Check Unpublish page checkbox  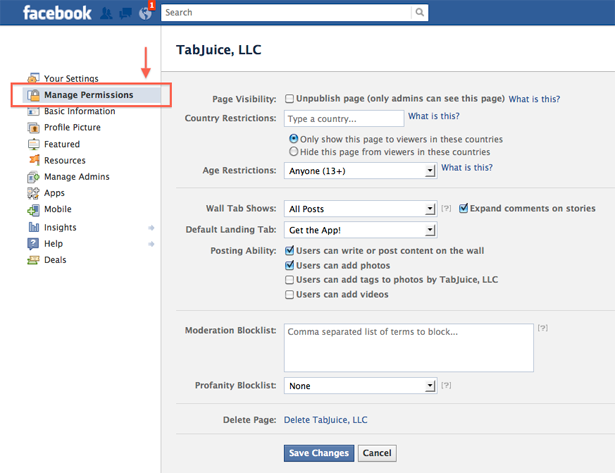pyautogui.click(x=289, y=98)
